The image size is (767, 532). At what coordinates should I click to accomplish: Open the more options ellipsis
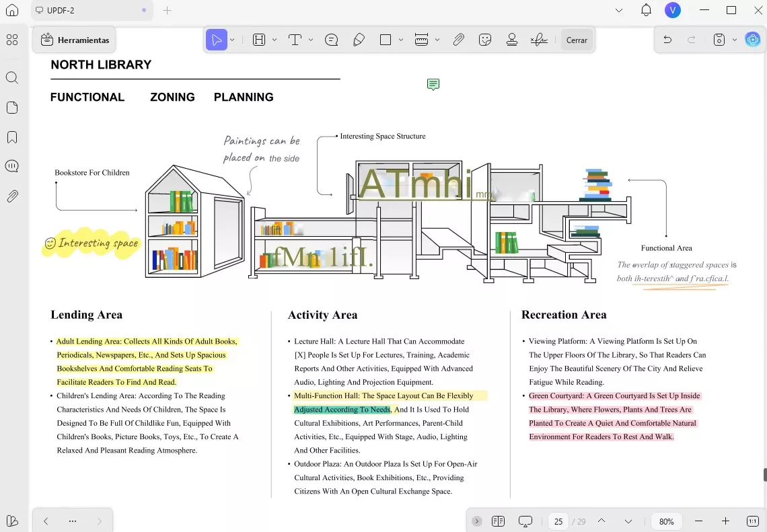(x=73, y=521)
